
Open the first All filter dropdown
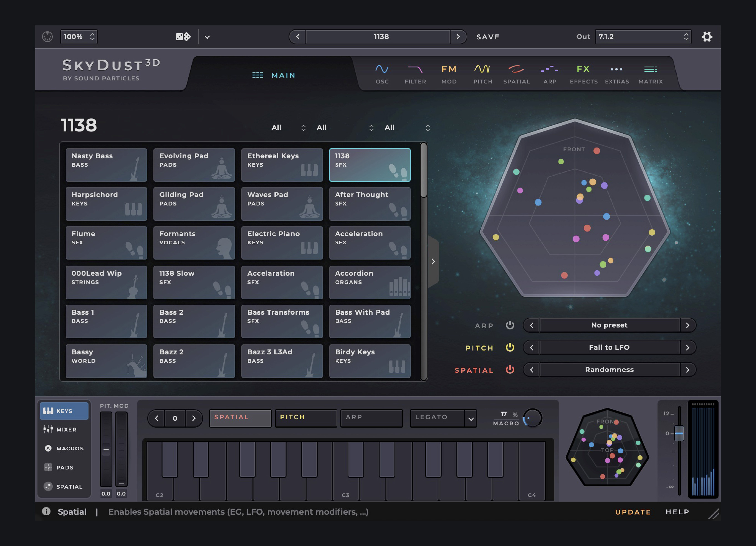click(x=288, y=128)
